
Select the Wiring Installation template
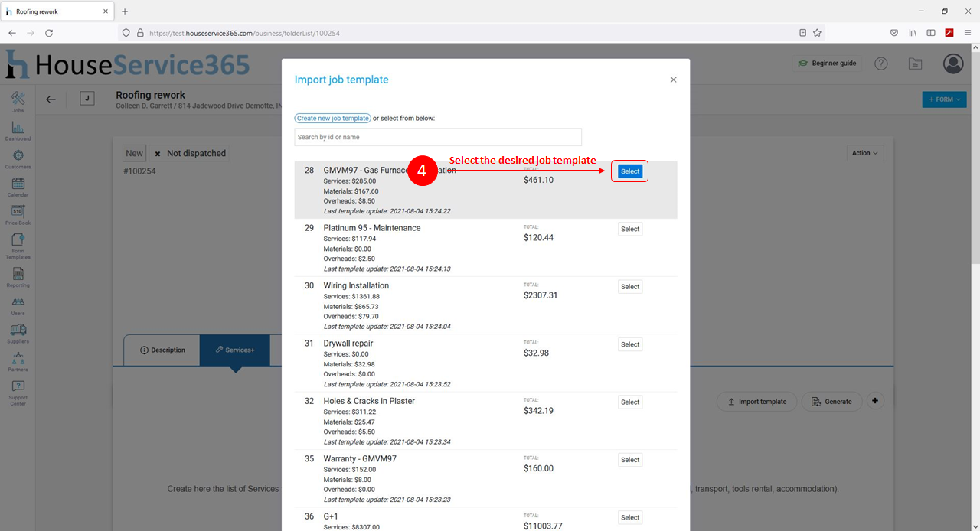pos(630,287)
